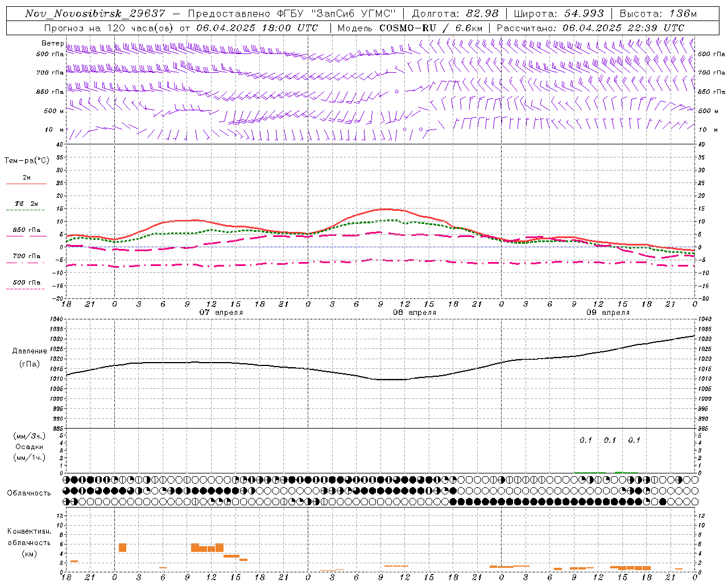
Task: Click the 'Прогноз на 120 часа(ов)' forecast header
Action: pos(109,28)
